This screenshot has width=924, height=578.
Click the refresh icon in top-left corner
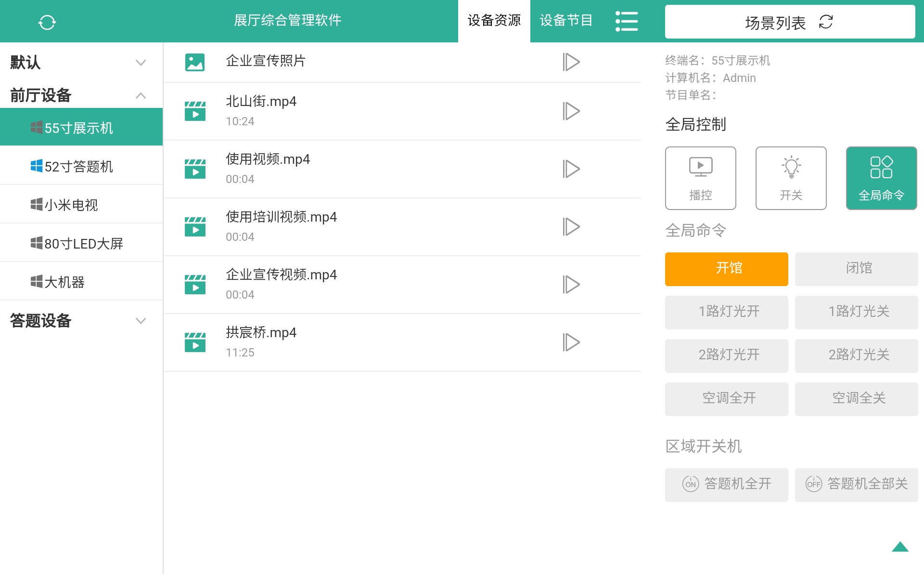47,21
